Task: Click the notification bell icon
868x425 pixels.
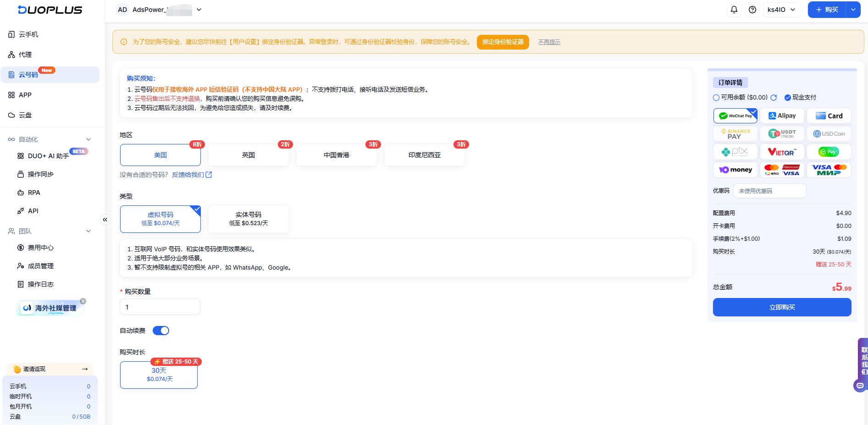Action: click(x=734, y=9)
